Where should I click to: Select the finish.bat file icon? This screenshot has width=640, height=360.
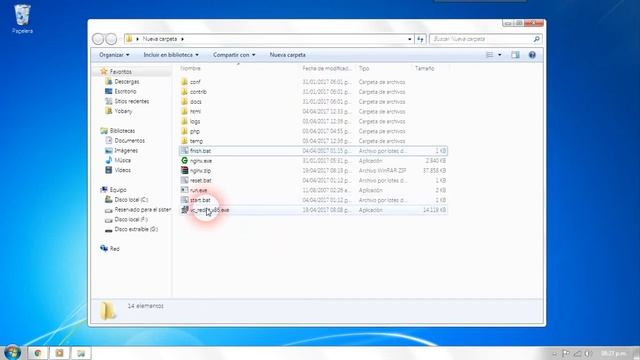tap(184, 151)
